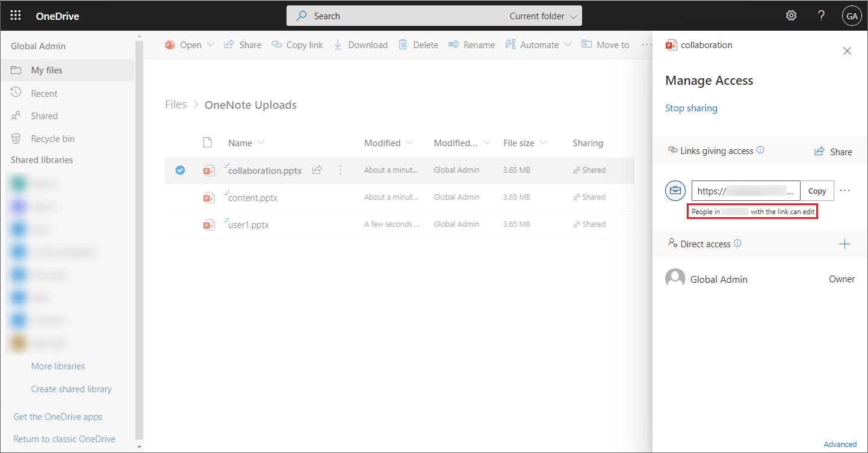The image size is (868, 453).
Task: Click the file type column header icon
Action: tap(208, 143)
